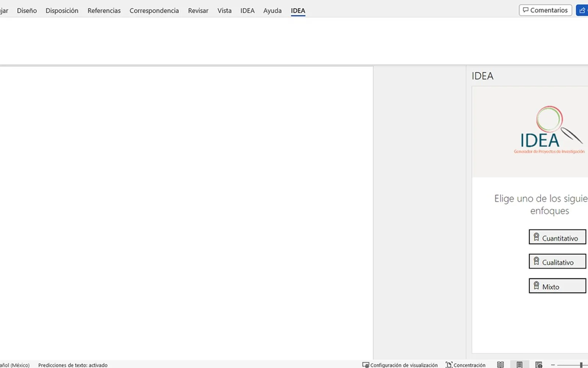
Task: Click the ribbon badge icon on Cualitativo
Action: click(x=536, y=261)
